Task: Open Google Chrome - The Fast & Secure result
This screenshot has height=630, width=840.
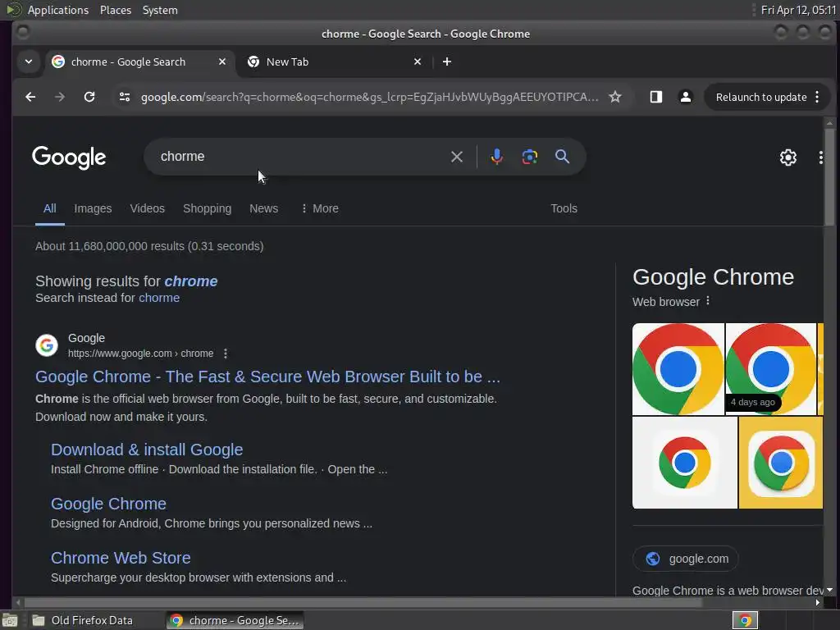Action: coord(268,377)
